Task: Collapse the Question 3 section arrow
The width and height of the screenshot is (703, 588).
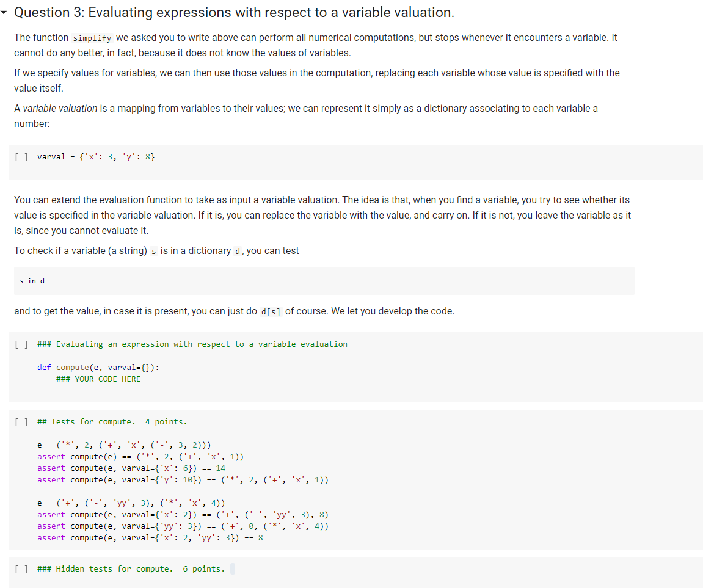Action: 4,13
